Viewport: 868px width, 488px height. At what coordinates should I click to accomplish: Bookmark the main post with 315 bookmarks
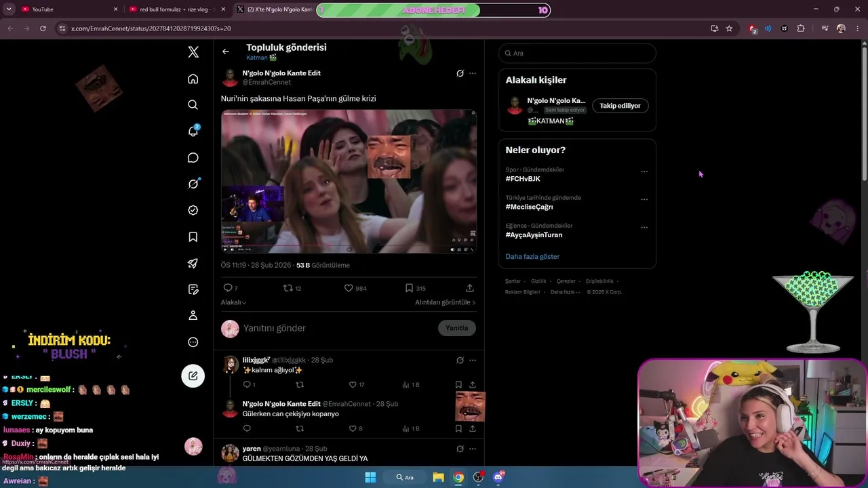pyautogui.click(x=410, y=288)
